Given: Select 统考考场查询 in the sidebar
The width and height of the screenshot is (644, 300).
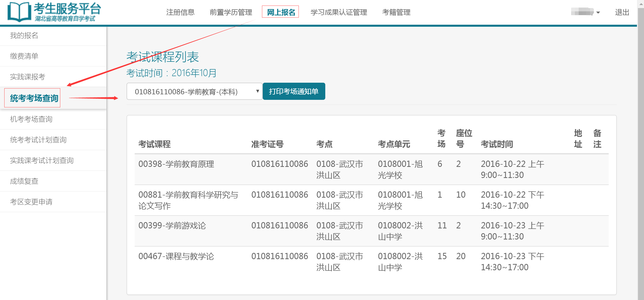Looking at the screenshot, I should point(34,98).
